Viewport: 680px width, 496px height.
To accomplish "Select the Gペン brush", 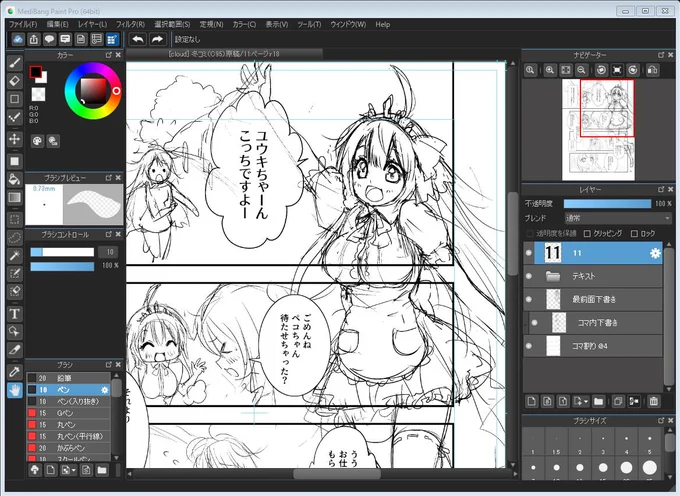I will click(x=69, y=413).
